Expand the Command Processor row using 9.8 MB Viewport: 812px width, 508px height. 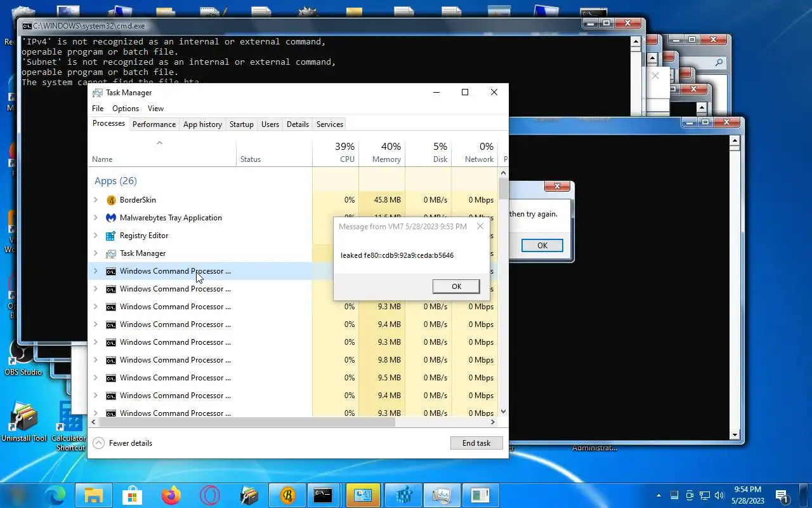96,360
